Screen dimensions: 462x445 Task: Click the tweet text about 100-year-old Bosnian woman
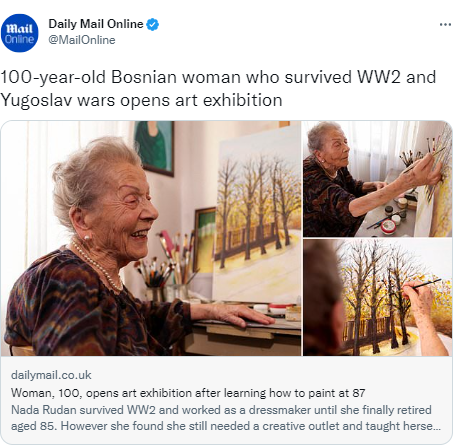pyautogui.click(x=218, y=88)
